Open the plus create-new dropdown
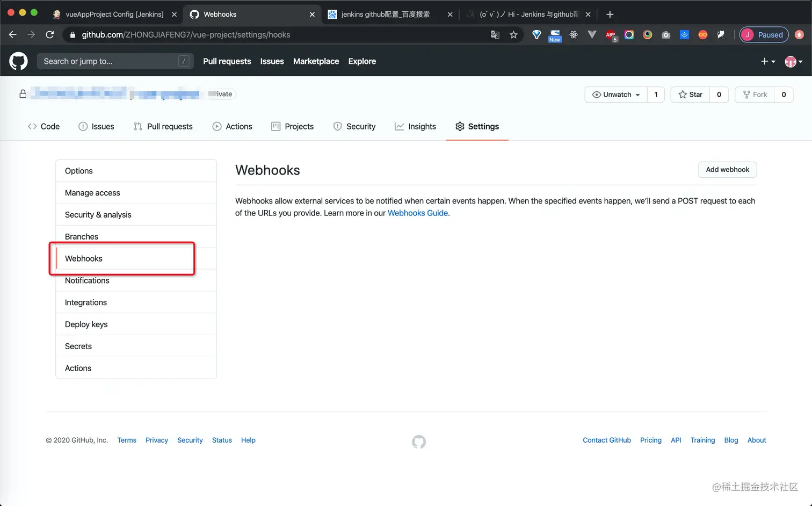The width and height of the screenshot is (812, 506). click(768, 61)
